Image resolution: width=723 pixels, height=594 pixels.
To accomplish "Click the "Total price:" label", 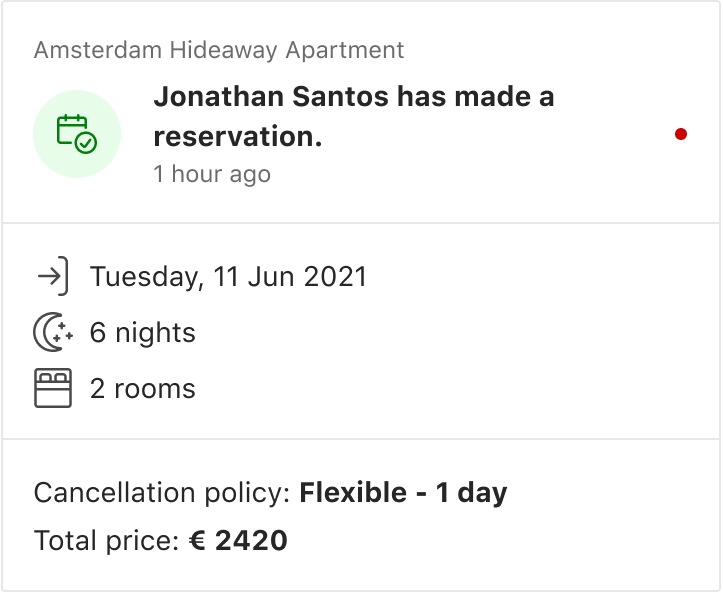I will [x=107, y=541].
